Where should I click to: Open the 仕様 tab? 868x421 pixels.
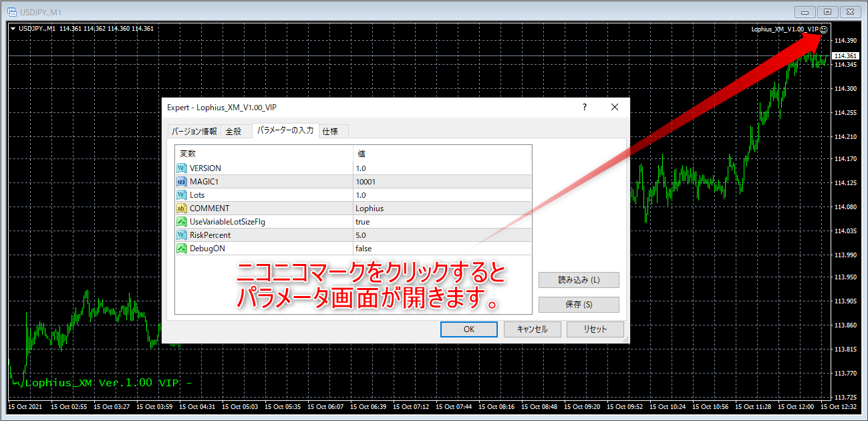click(330, 132)
